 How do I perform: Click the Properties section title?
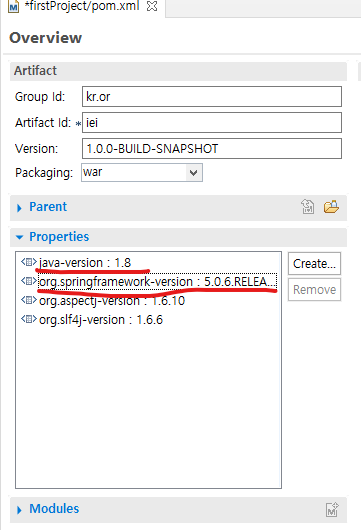[x=59, y=237]
